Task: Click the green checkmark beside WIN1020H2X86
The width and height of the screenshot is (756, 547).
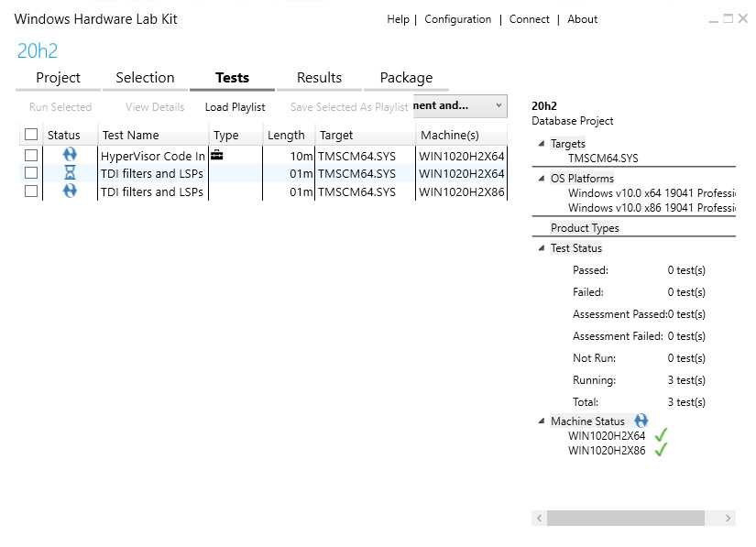Action: point(661,450)
